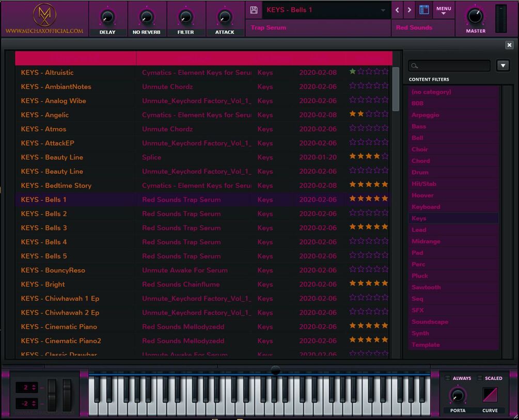The image size is (519, 420).
Task: Click the MASTER volume knob
Action: (475, 16)
